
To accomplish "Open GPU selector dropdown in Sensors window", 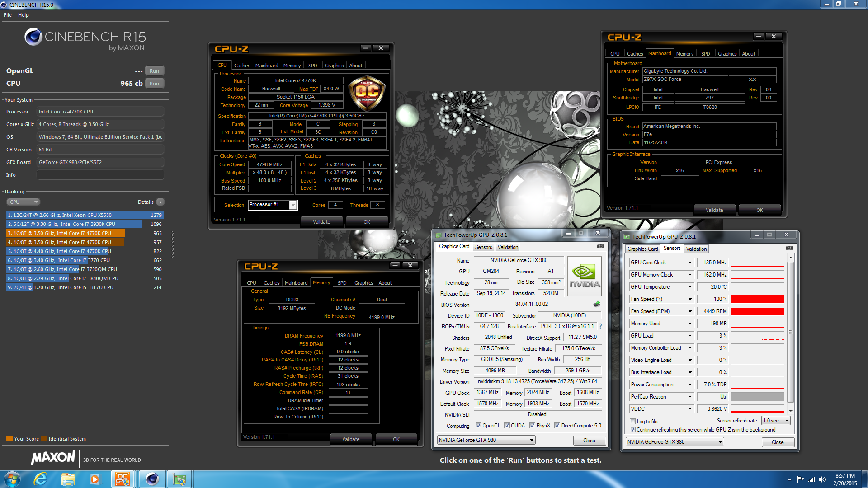I will click(x=675, y=442).
